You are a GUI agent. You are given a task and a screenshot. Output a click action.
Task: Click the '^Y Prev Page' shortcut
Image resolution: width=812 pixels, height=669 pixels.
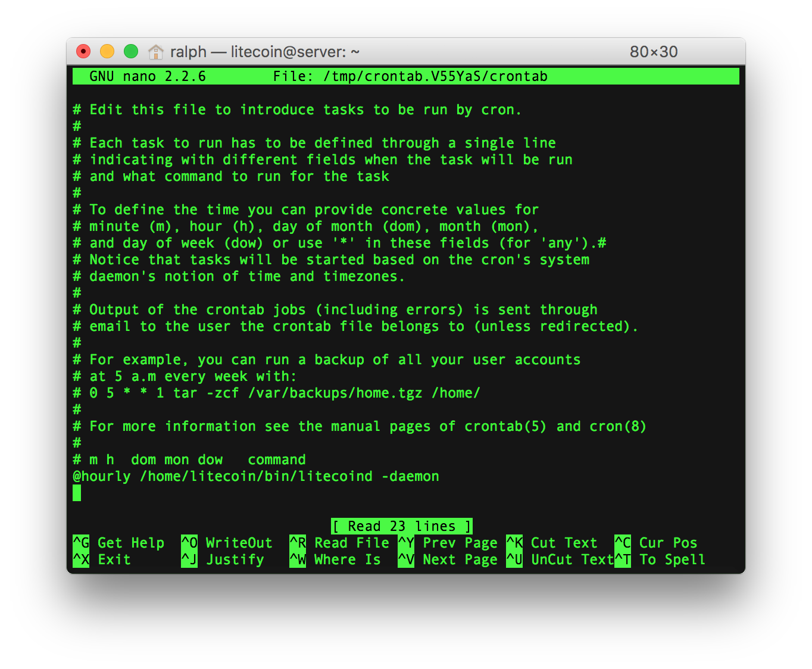(448, 543)
